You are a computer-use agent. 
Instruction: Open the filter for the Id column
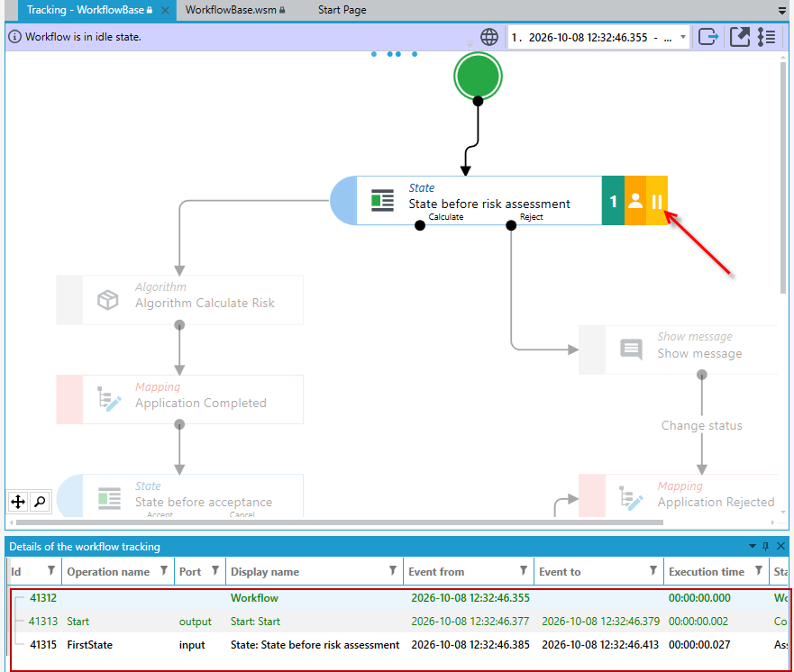pyautogui.click(x=51, y=571)
